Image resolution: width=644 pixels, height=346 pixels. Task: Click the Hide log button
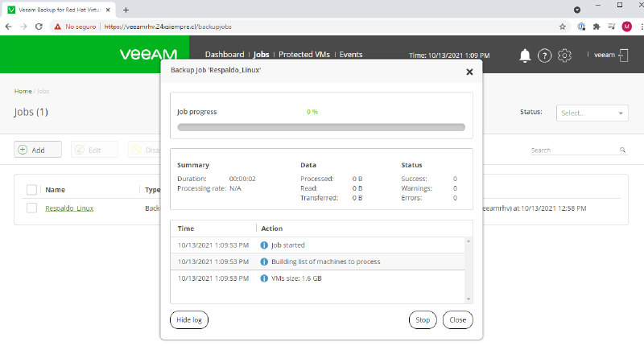189,319
